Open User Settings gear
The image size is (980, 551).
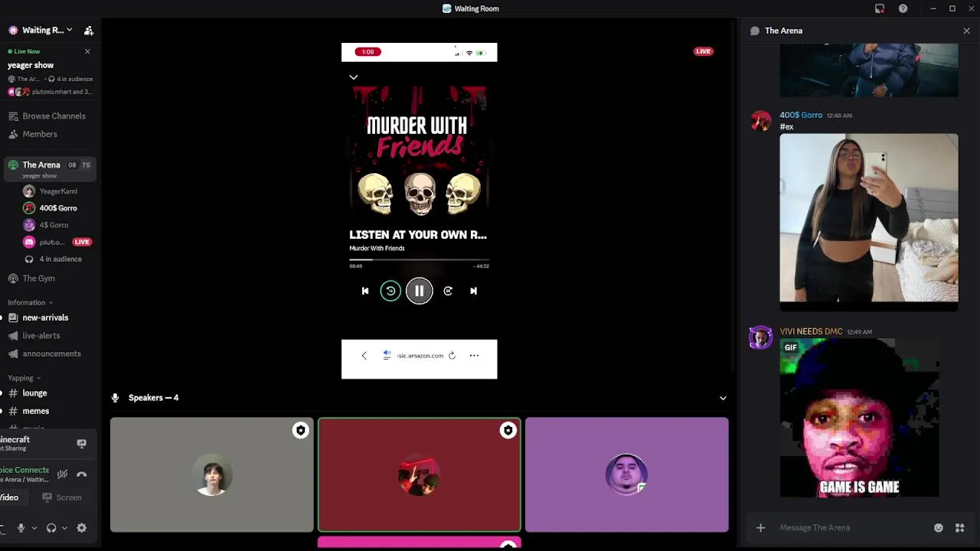[x=82, y=528]
